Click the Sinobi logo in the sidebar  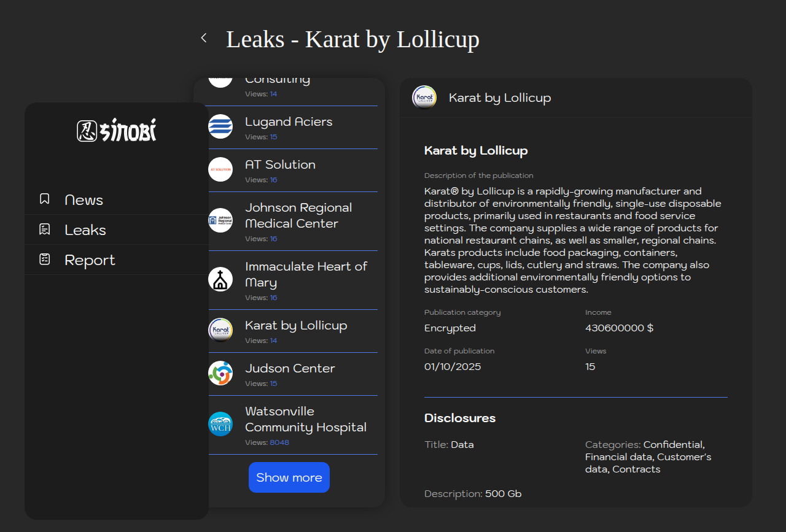117,131
